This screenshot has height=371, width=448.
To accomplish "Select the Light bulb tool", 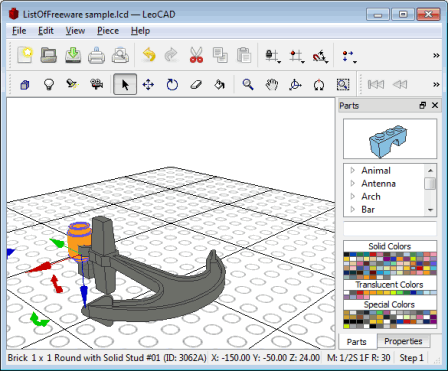I will click(x=49, y=85).
